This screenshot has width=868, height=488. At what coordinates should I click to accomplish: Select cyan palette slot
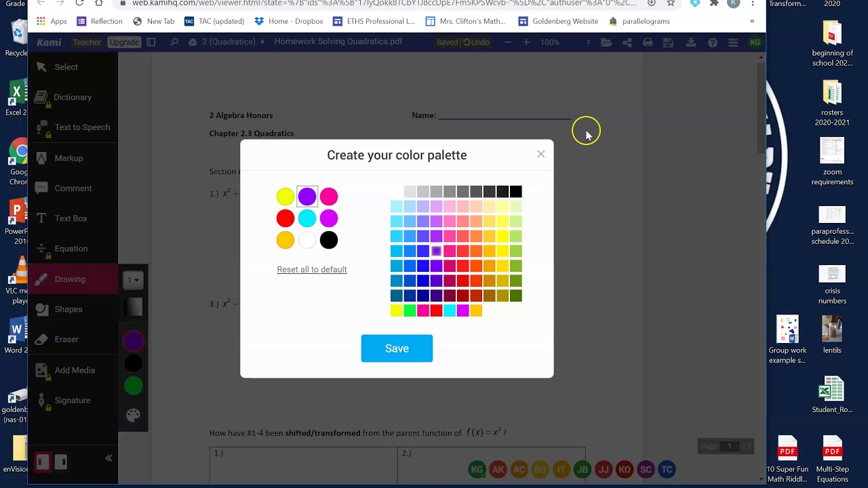(x=307, y=218)
